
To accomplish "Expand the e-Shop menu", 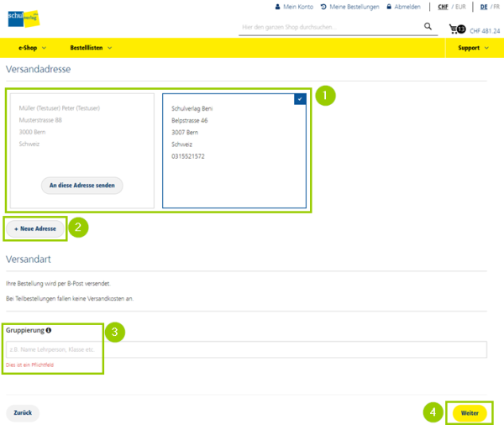I will pos(32,48).
